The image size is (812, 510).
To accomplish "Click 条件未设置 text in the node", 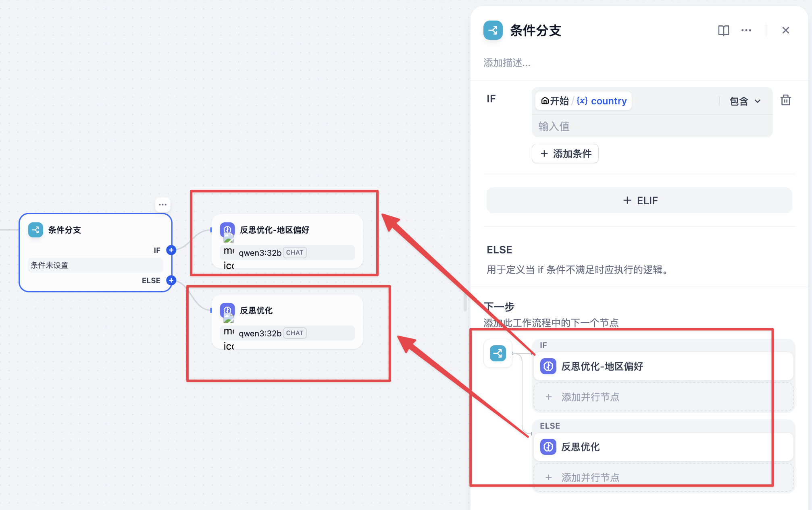I will point(50,265).
